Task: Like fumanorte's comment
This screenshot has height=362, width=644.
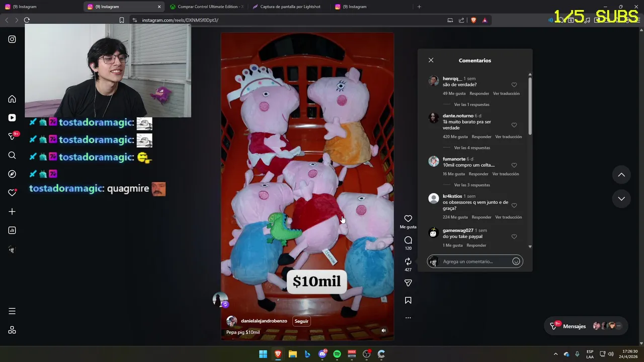Action: pos(514,165)
